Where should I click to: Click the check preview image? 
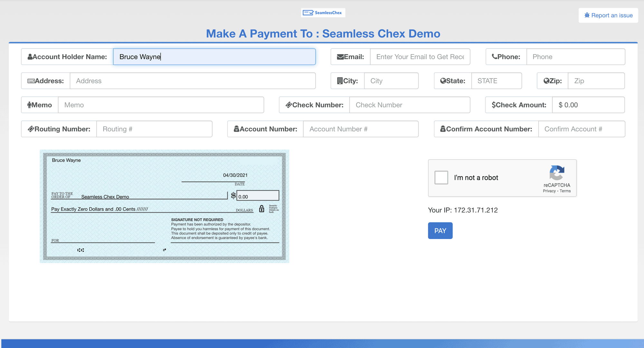(x=164, y=206)
